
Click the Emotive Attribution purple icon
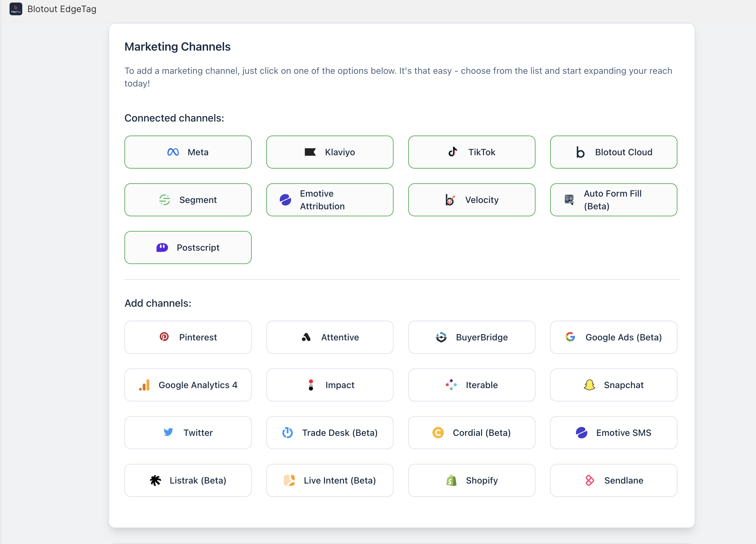click(x=285, y=200)
